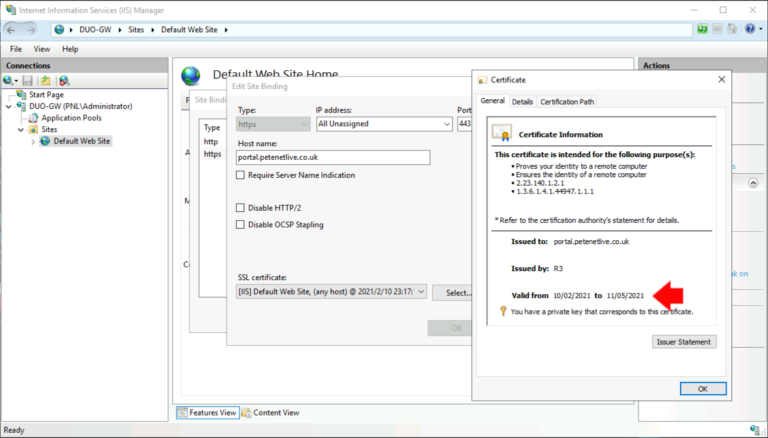
Task: Click OK in Edit Site Binding dialog
Action: [450, 328]
